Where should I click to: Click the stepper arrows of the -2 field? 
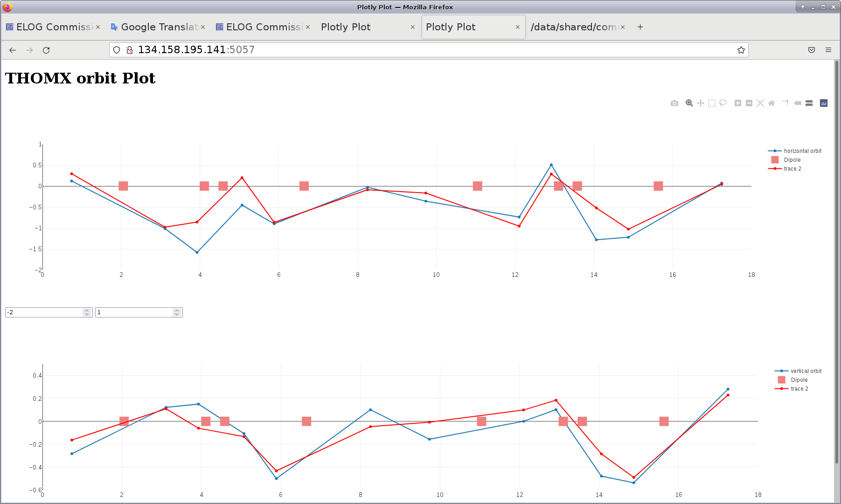coord(87,312)
